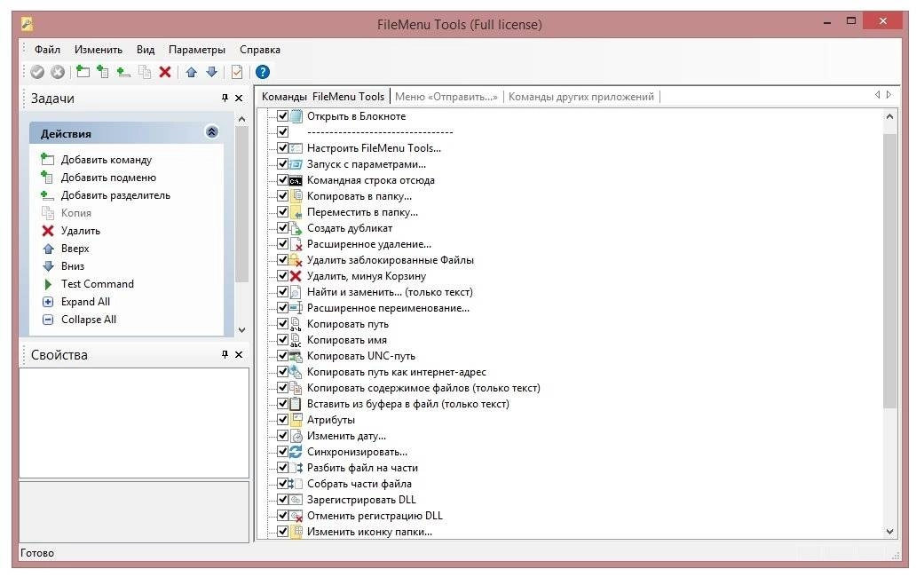Toggle Копировать путь checkbox

(x=283, y=324)
